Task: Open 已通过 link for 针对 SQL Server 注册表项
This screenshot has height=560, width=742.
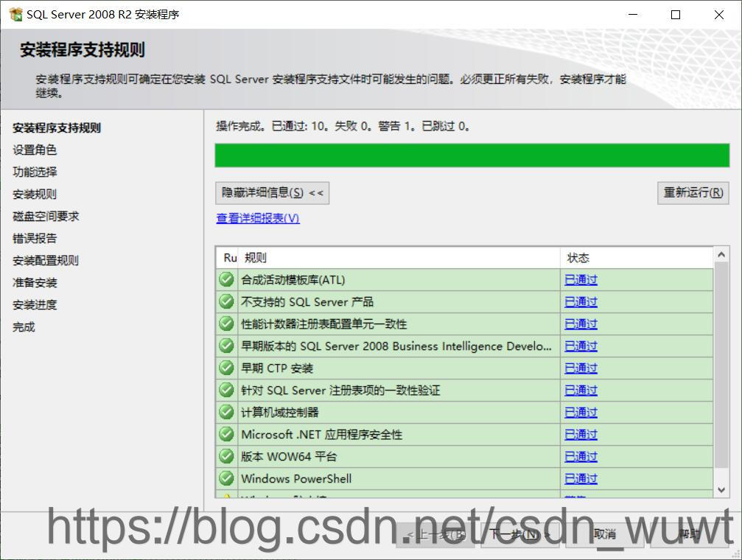Action: [x=581, y=390]
